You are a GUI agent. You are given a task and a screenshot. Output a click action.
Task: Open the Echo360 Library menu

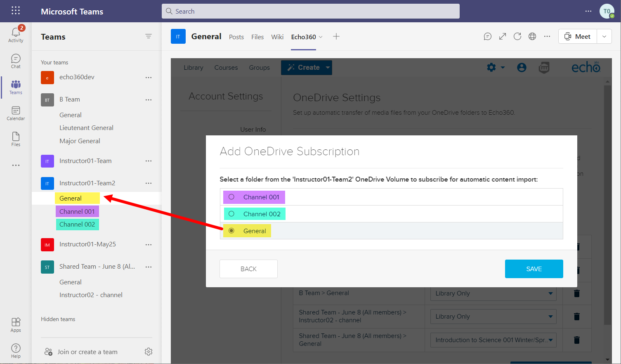click(x=194, y=68)
